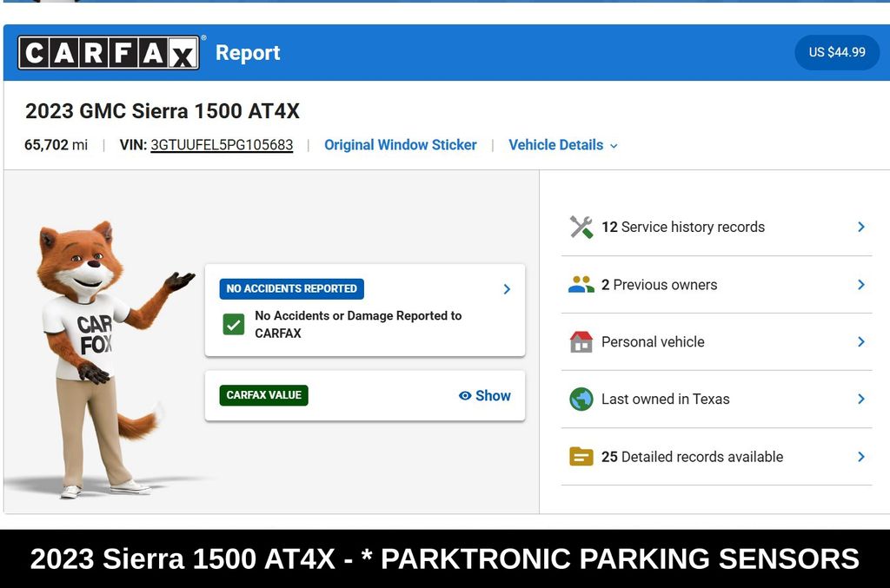Click the globe last owned icon
This screenshot has width=890, height=588.
tap(581, 400)
